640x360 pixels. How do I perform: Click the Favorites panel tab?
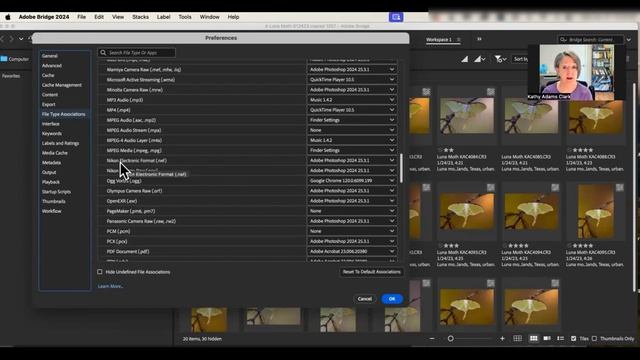click(11, 76)
